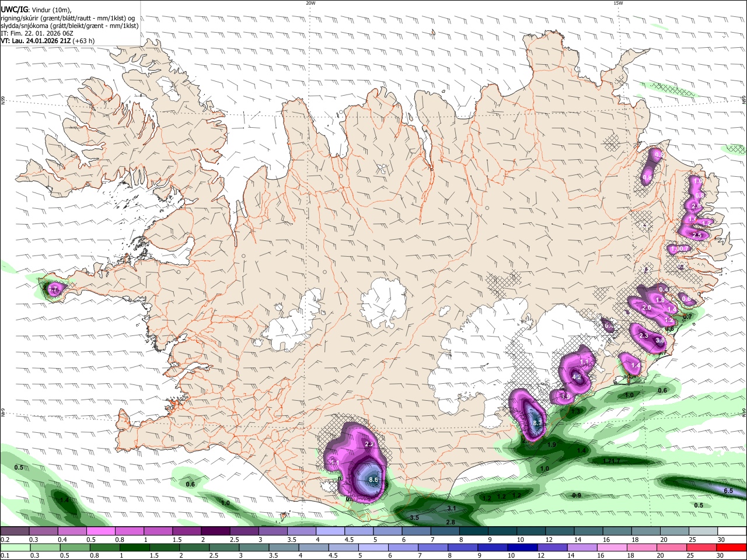Click the 'UWC/IG: Vindur (10m)' title text
This screenshot has height=560, width=747.
point(36,9)
